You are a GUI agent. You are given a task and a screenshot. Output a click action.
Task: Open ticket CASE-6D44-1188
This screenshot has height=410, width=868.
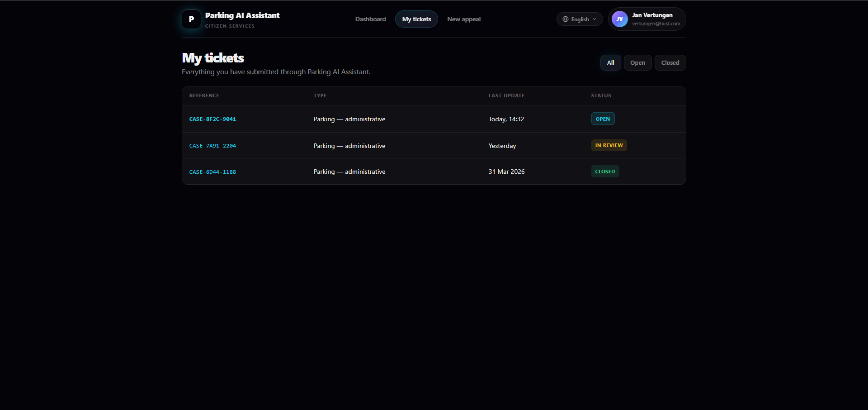pyautogui.click(x=212, y=172)
